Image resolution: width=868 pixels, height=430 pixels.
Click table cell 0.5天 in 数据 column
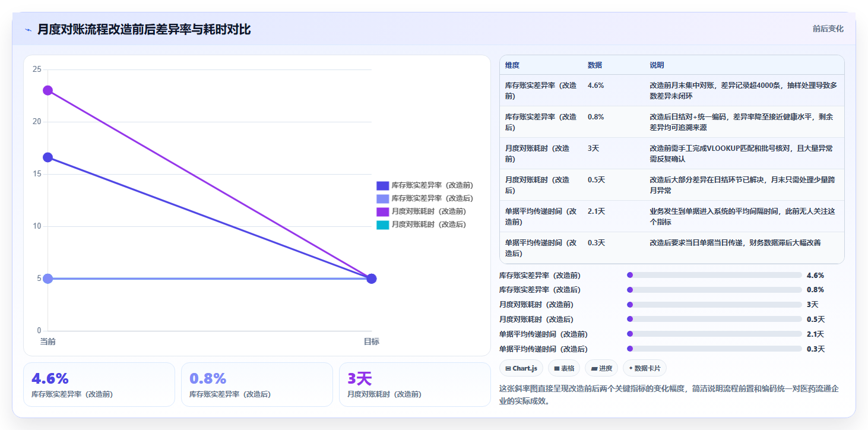pos(596,180)
